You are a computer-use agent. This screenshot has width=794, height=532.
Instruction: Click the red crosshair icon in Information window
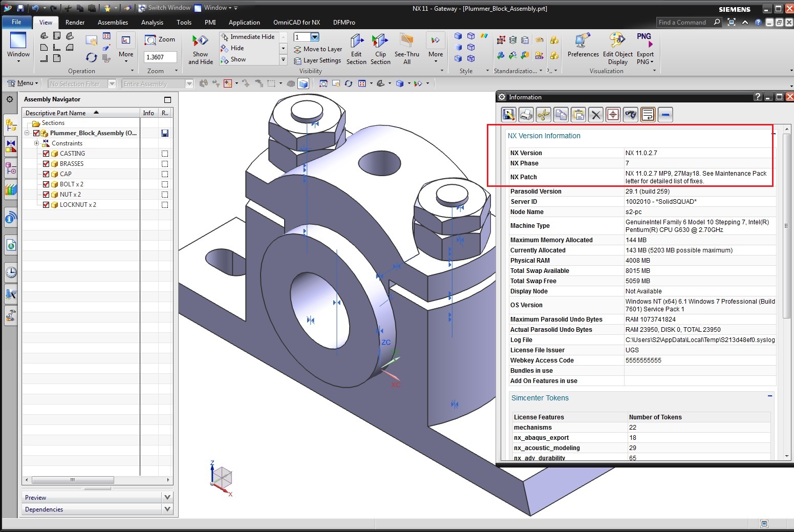(x=613, y=115)
